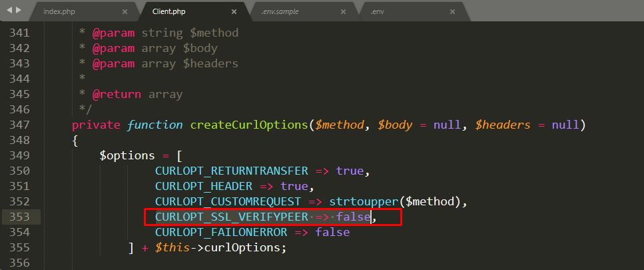The height and width of the screenshot is (270, 644).
Task: Close the index.php tab
Action: [x=125, y=11]
